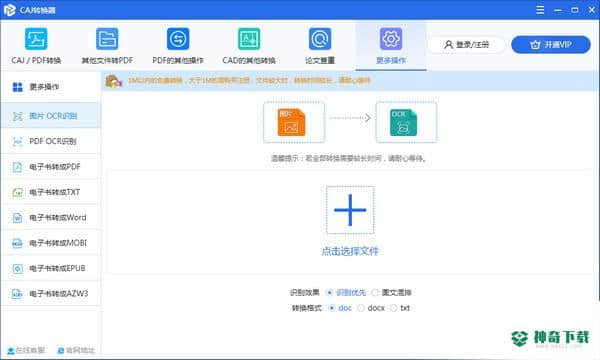Click the E-book to AZW3 sidebar icon
The height and width of the screenshot is (360, 600).
tap(18, 294)
